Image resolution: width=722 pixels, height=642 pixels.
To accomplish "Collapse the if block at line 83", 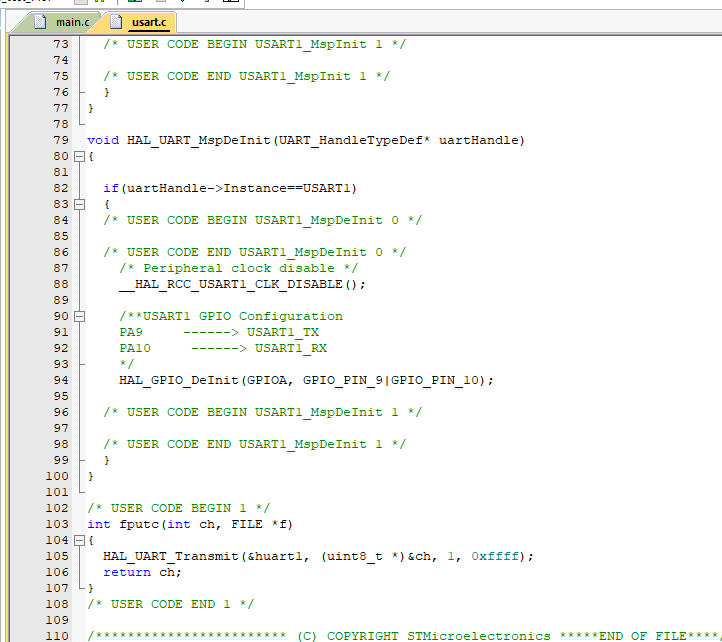I will (80, 204).
